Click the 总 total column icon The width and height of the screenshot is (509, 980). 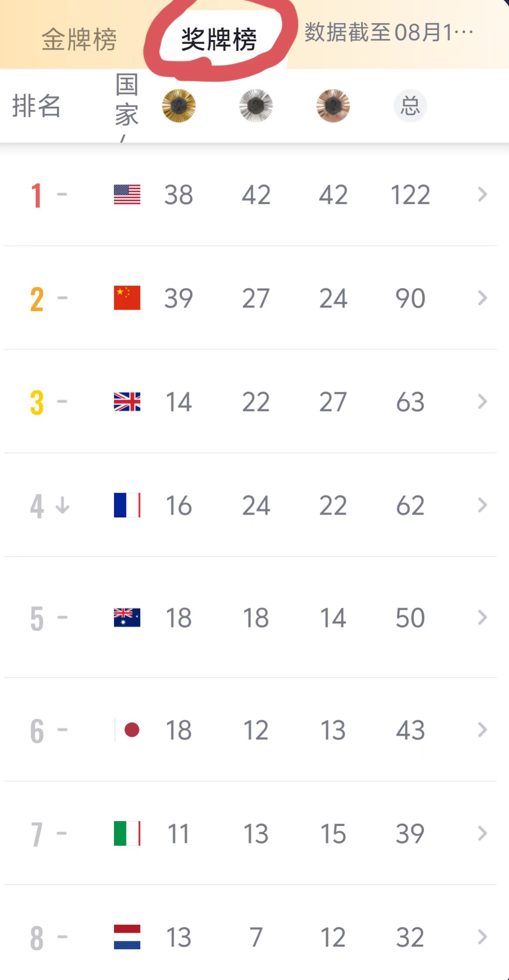(410, 106)
